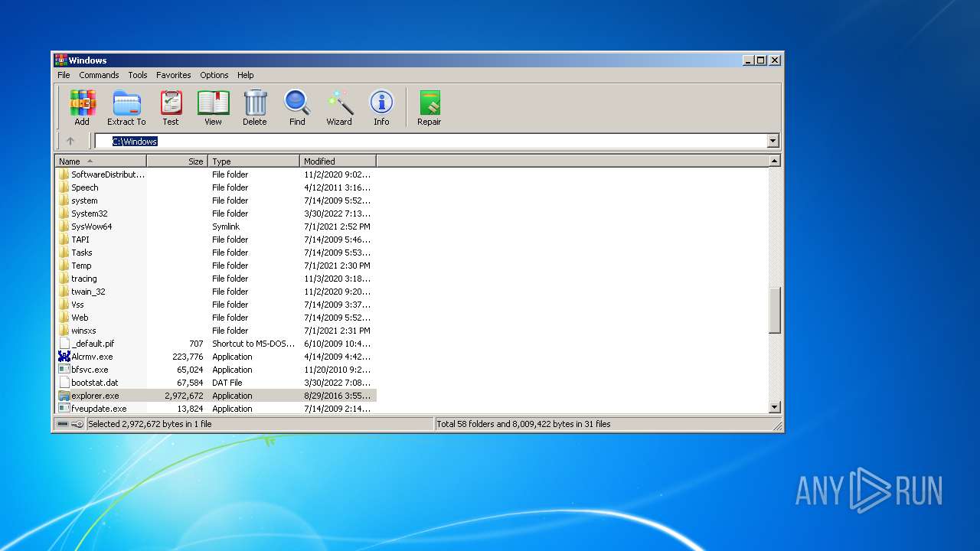Select the System32 folder icon
The height and width of the screenshot is (551, 980).
[64, 214]
